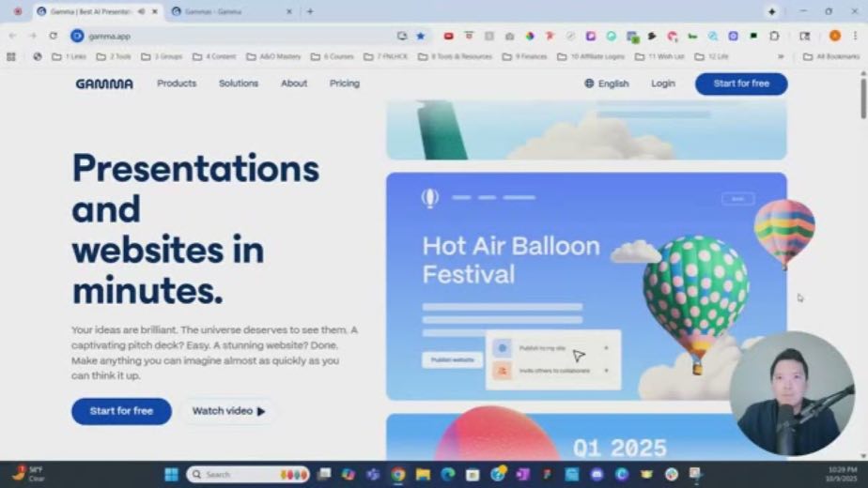The image size is (868, 488).
Task: Open the About menu
Action: pos(294,84)
